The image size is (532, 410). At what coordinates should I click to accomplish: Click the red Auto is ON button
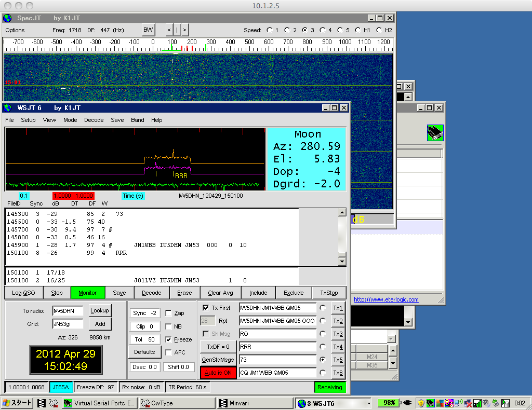coord(218,373)
